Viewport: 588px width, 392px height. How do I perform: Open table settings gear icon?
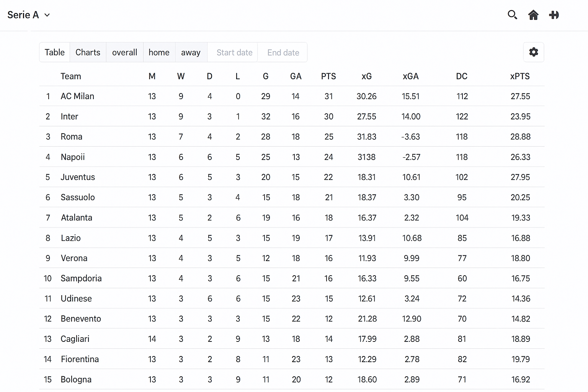coord(533,52)
